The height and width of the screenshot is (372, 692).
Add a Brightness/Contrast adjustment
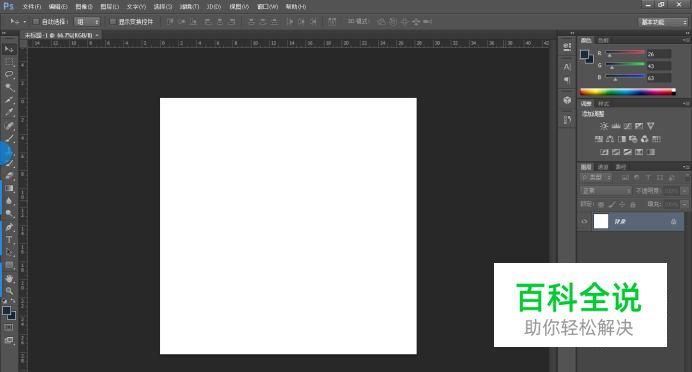click(x=604, y=126)
